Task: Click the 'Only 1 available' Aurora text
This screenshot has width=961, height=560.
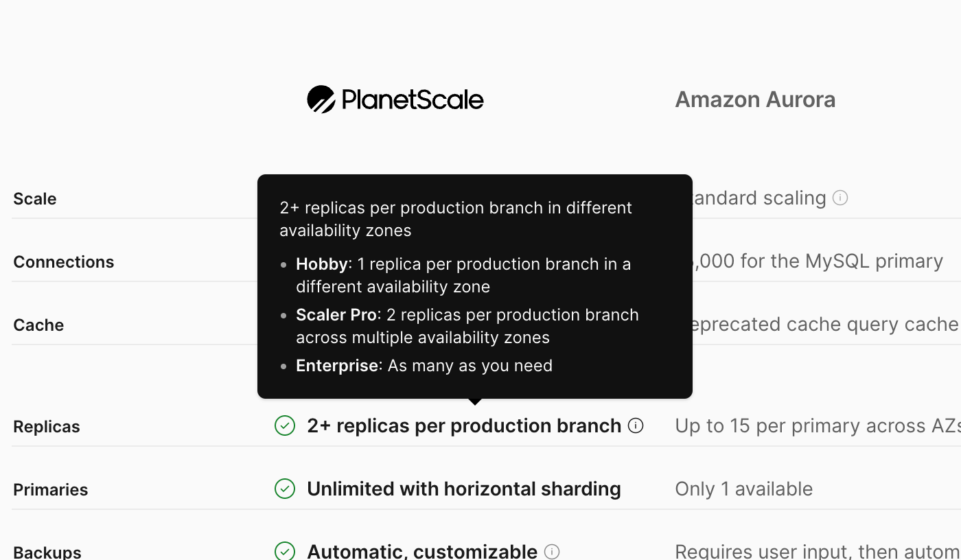Action: (743, 489)
